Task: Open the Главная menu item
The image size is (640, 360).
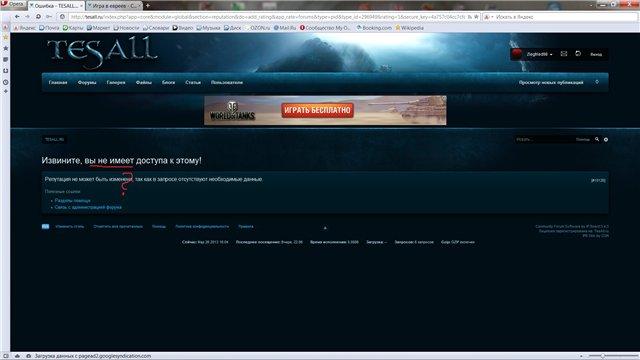Action: [58, 82]
